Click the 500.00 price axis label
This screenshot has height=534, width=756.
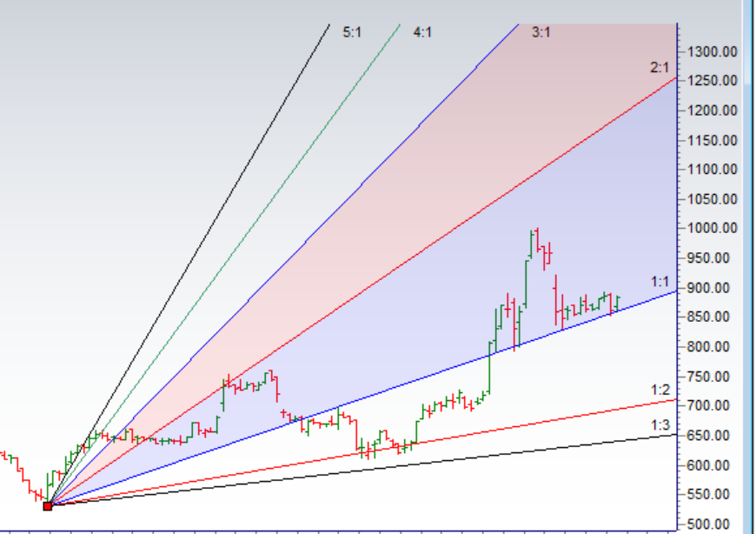[x=713, y=524]
